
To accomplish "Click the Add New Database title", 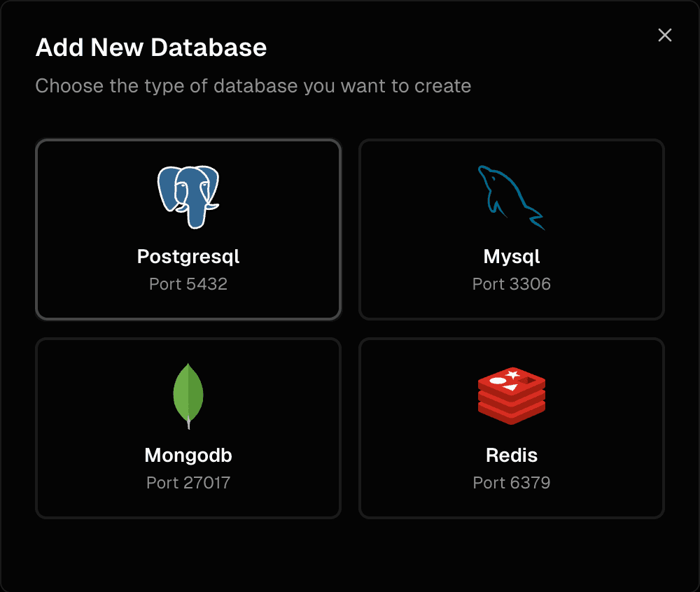I will coord(151,48).
